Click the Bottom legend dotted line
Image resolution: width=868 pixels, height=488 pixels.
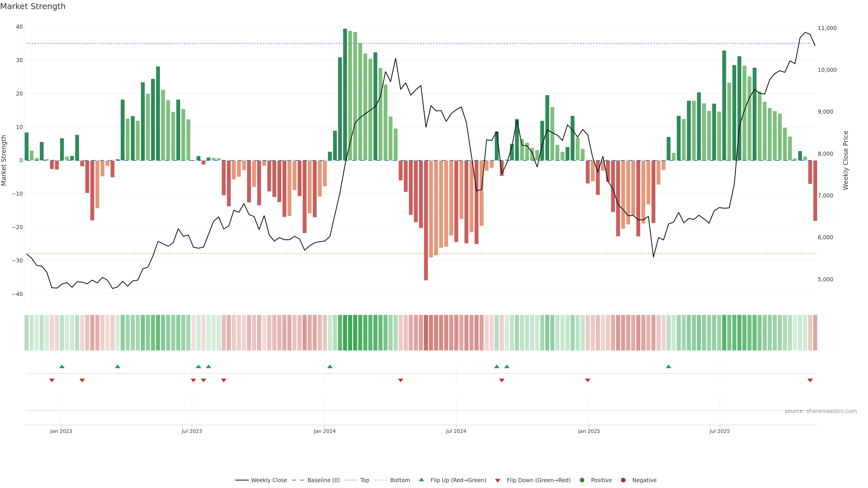coord(380,480)
